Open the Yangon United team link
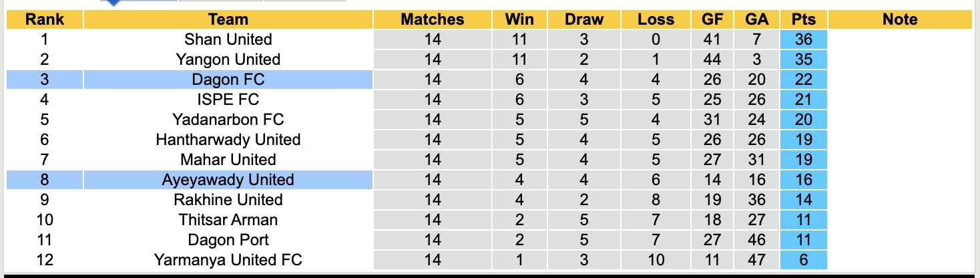The width and height of the screenshot is (980, 278). pyautogui.click(x=228, y=59)
